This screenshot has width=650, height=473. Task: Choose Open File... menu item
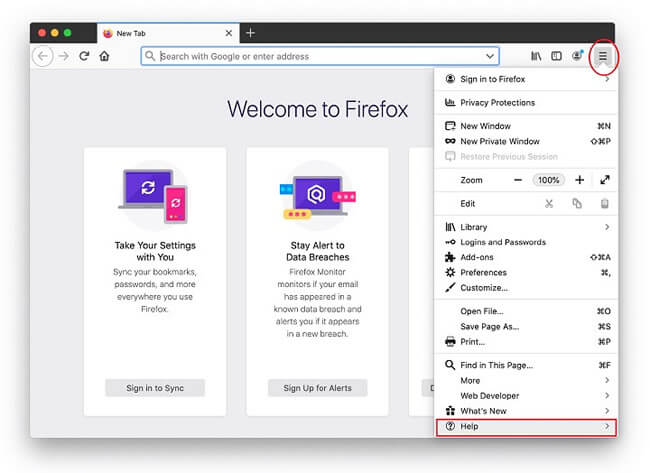526,311
